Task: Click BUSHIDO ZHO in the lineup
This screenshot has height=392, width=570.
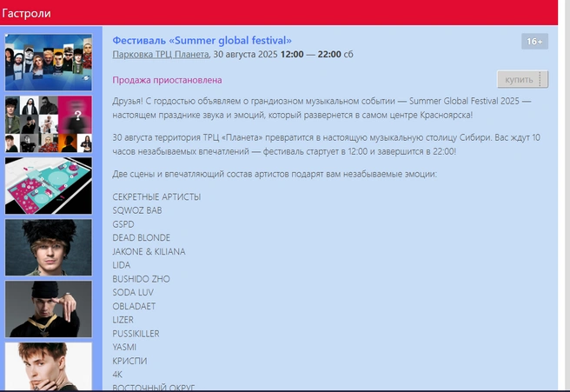Action: pyautogui.click(x=141, y=279)
